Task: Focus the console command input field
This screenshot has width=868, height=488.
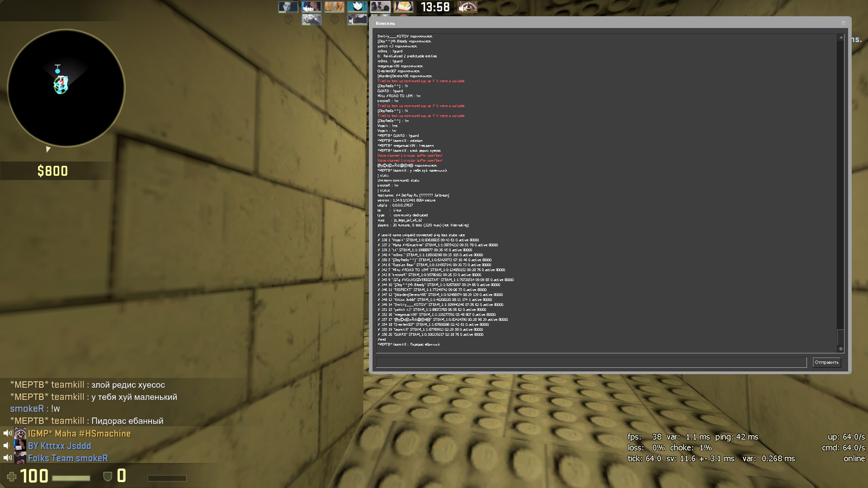Action: 591,362
